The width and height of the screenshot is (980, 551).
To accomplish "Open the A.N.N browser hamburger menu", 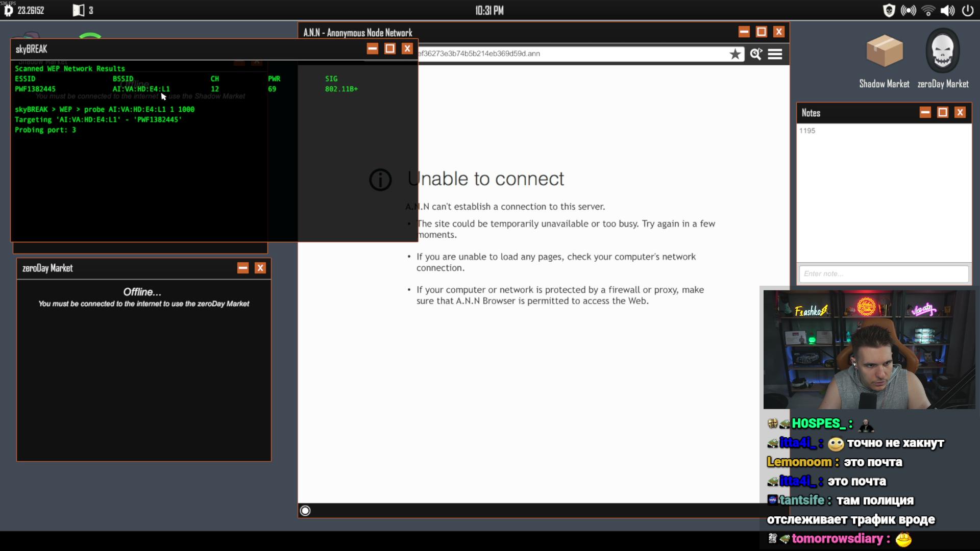I will [775, 54].
